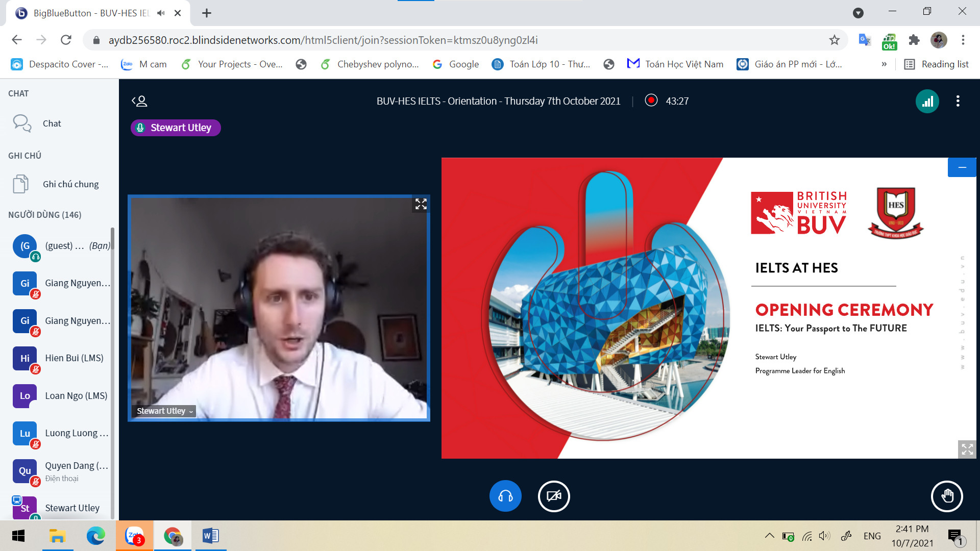The height and width of the screenshot is (551, 980).
Task: Click the red recording indicator
Action: (x=651, y=101)
